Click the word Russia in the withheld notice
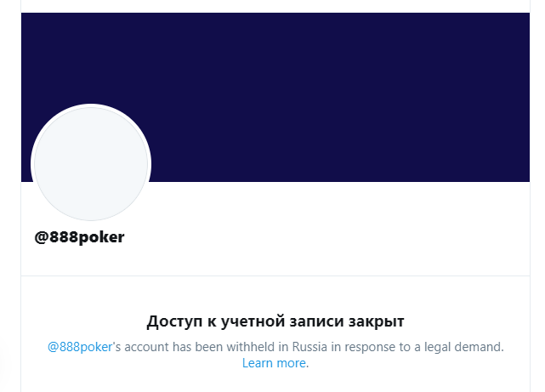This screenshot has height=392, width=545. point(309,347)
